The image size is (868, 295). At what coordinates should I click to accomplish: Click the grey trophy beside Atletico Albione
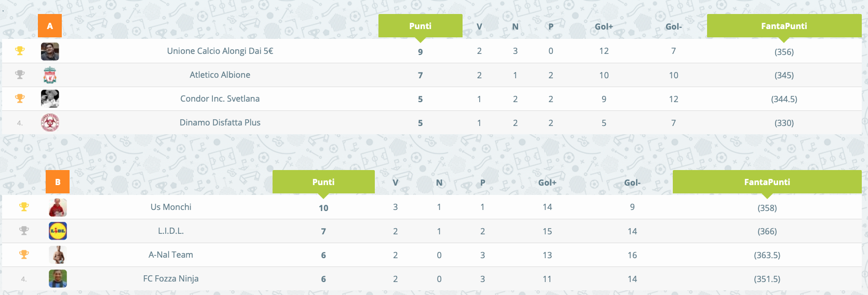tap(20, 75)
